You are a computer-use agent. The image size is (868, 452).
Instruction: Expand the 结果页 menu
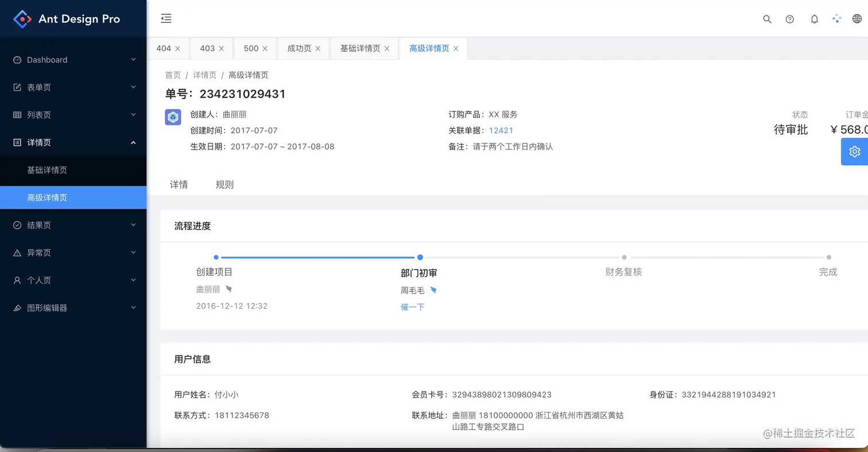pyautogui.click(x=73, y=225)
